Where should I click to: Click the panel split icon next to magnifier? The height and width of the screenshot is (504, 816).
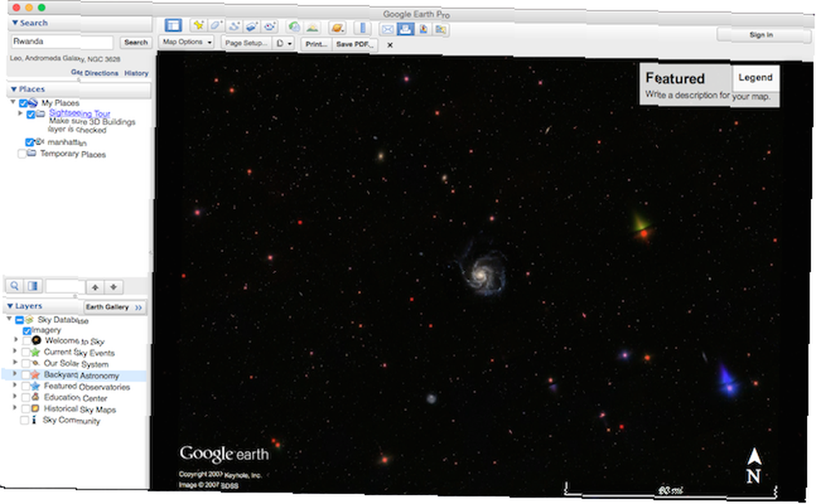(33, 286)
